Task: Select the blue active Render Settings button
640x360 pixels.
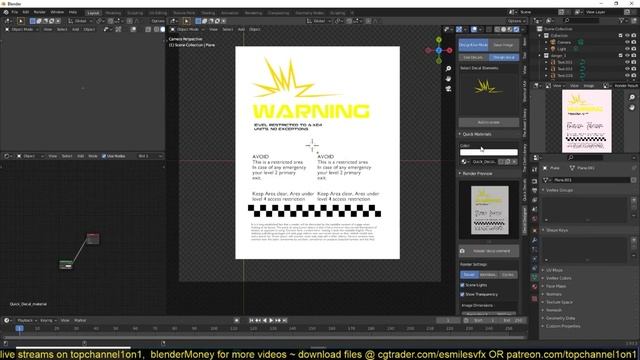Action: click(x=469, y=275)
